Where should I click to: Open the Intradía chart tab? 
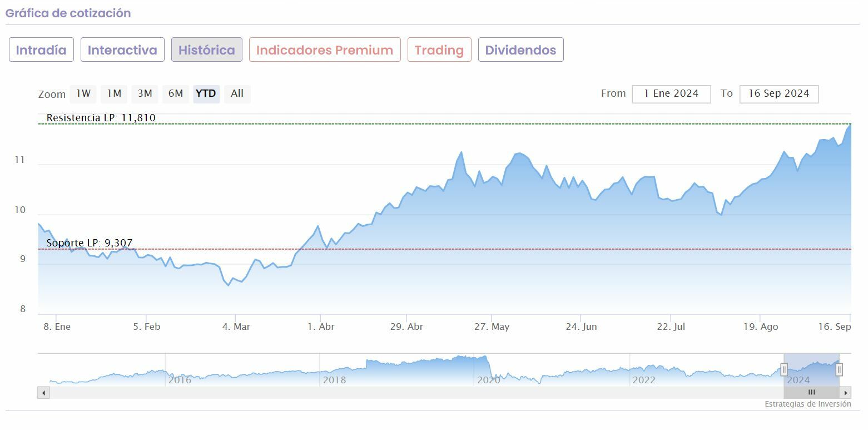[41, 50]
